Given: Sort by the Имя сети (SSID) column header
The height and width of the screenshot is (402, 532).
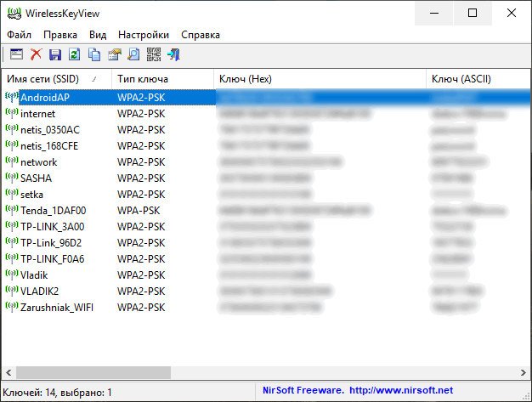Looking at the screenshot, I should (57, 79).
